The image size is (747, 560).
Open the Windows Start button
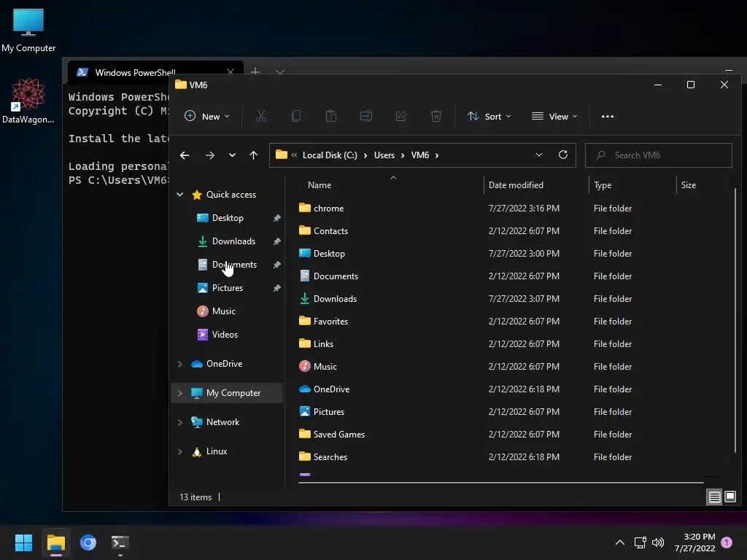(x=23, y=542)
